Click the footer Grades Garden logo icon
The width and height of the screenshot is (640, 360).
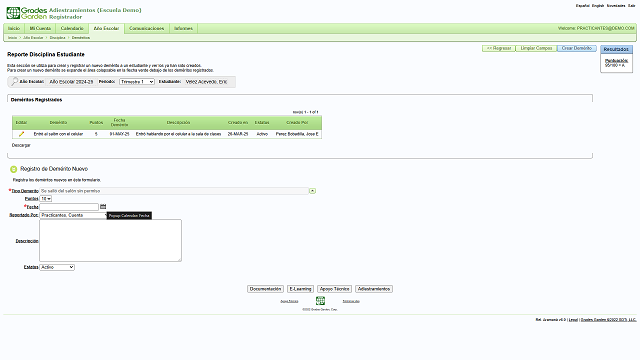(320, 301)
